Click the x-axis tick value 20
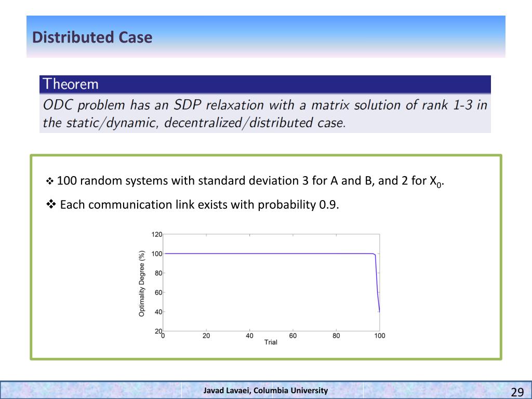Image resolution: width=532 pixels, height=399 pixels. pyautogui.click(x=206, y=336)
